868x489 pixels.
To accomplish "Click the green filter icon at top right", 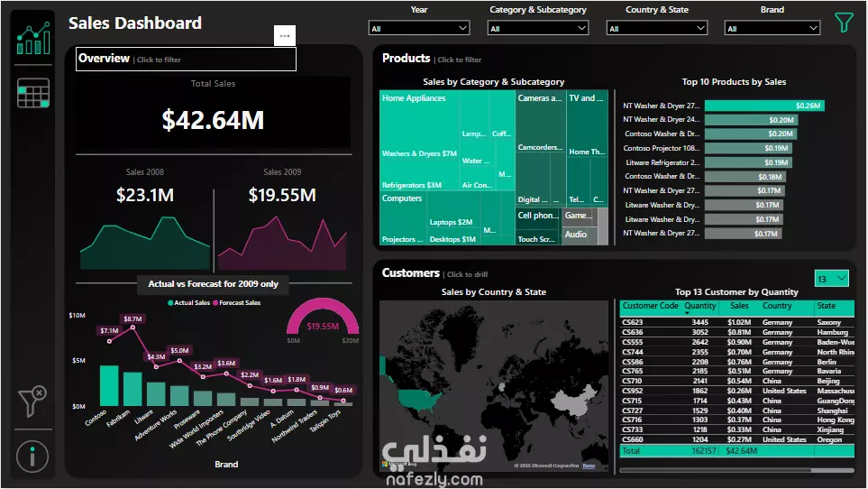I will point(844,23).
